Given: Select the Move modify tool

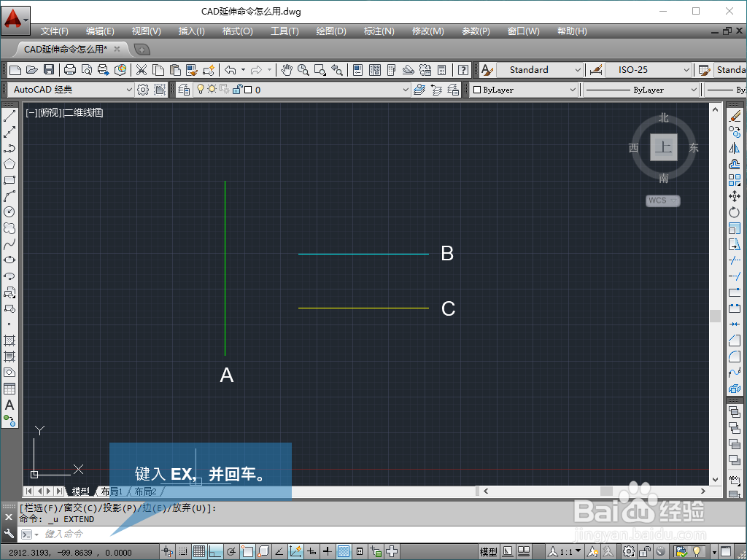Looking at the screenshot, I should [x=735, y=196].
